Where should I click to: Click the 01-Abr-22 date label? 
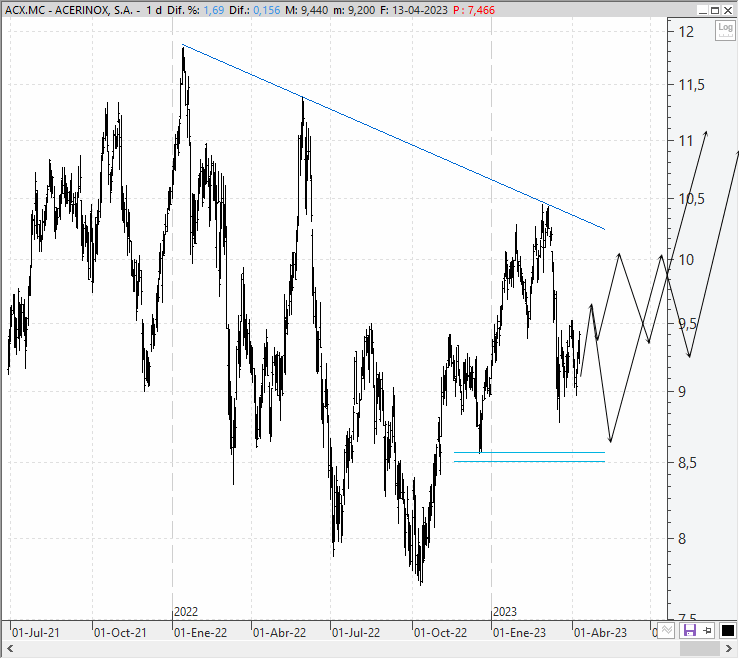tap(279, 632)
